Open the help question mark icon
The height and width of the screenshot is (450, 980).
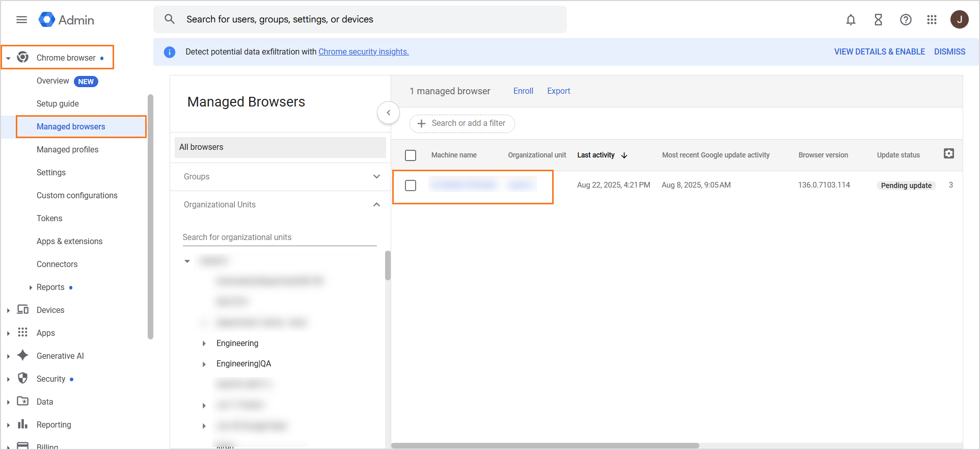coord(906,20)
